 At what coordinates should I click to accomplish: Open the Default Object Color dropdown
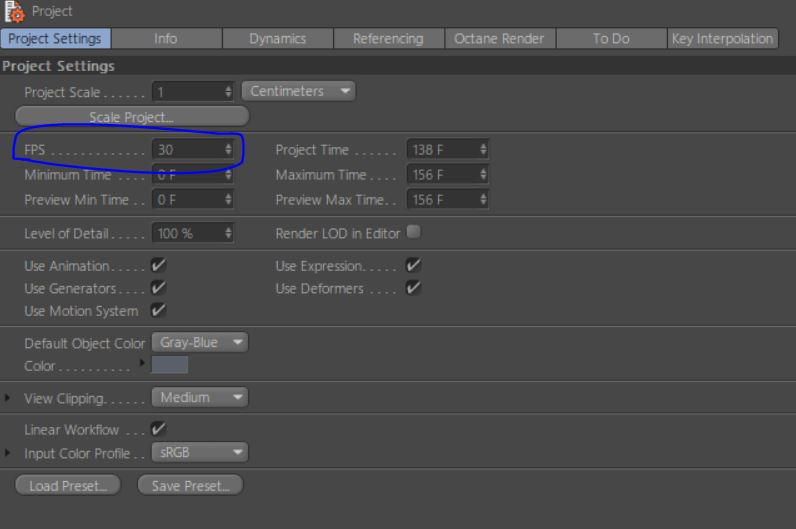point(199,343)
